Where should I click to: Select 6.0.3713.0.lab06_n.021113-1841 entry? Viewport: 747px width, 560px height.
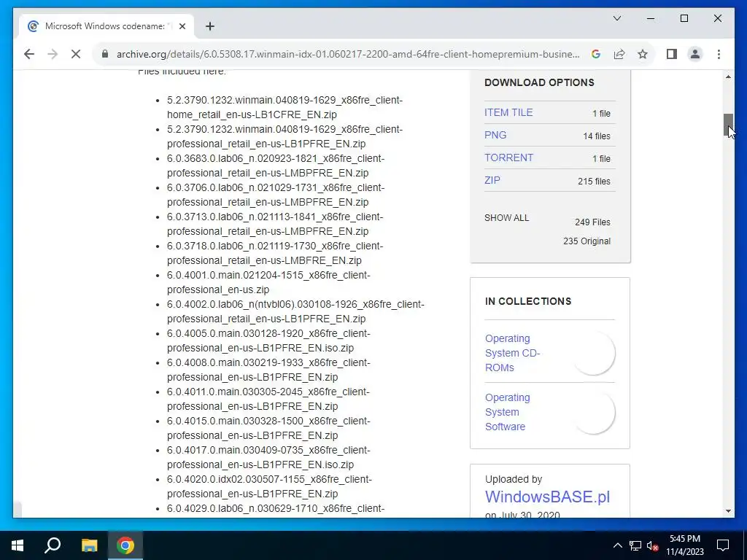[275, 224]
